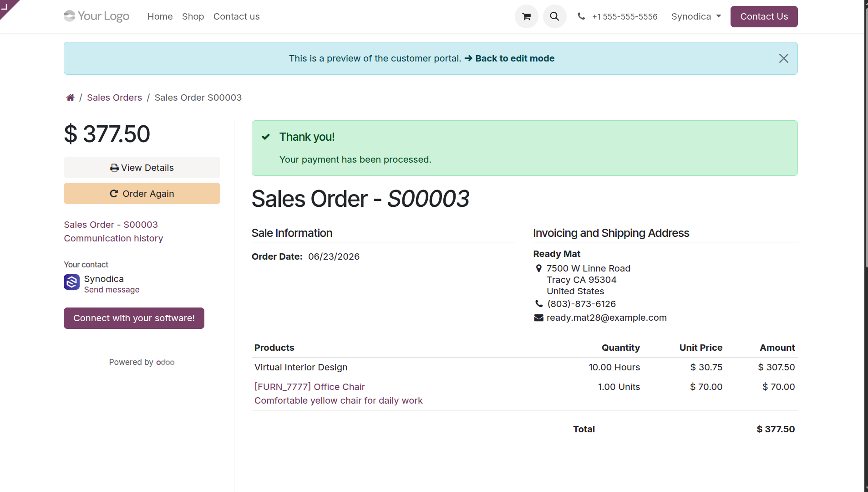Open [FURN_7777] Office Chair product link
The image size is (868, 492).
(x=310, y=387)
